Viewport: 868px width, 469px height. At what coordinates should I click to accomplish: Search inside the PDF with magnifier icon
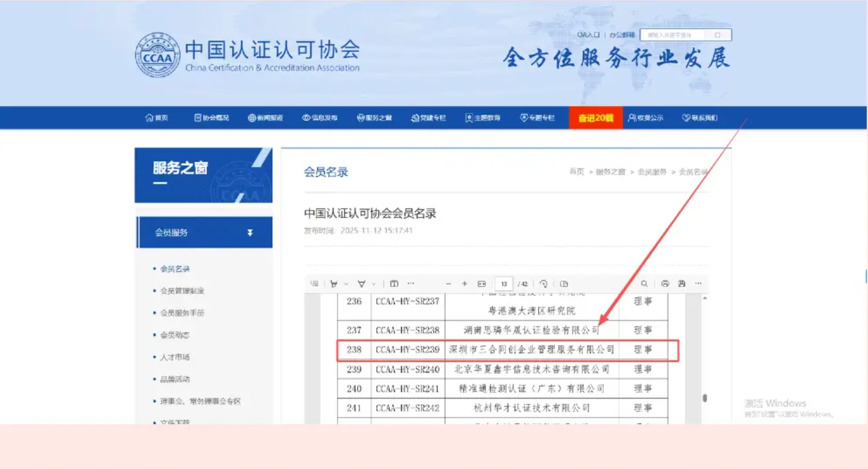[644, 284]
